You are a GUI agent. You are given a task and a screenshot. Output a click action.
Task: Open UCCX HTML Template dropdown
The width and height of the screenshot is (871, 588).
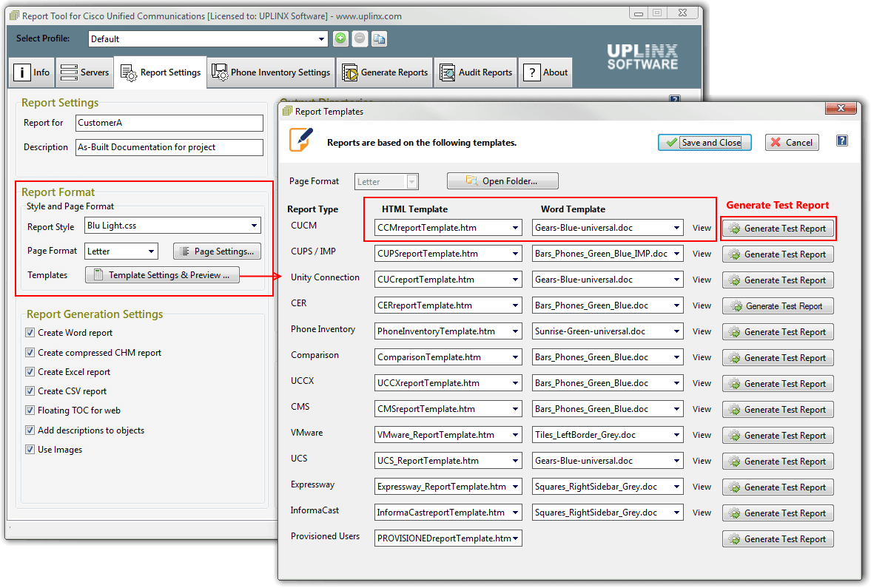coord(516,383)
